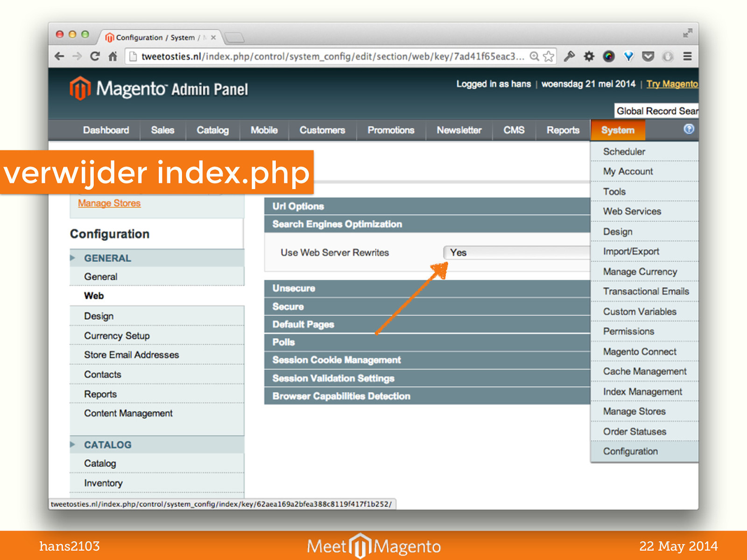Select Cache Management from System dropdown
The image size is (747, 560).
(645, 371)
